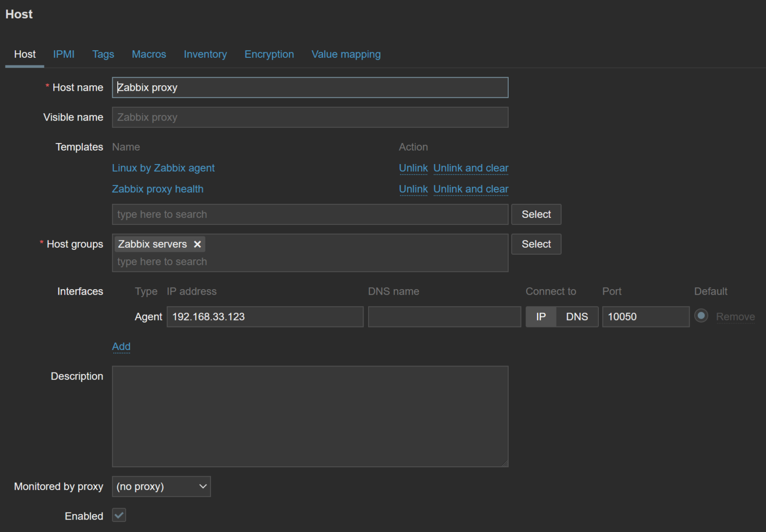Unlink and clear Zabbix proxy health template
The width and height of the screenshot is (766, 532).
point(470,189)
